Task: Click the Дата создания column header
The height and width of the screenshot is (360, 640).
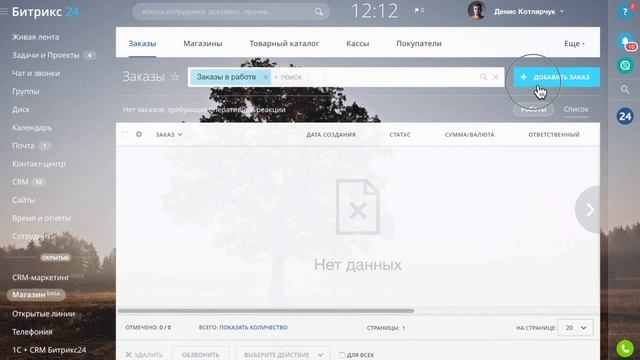Action: [331, 134]
